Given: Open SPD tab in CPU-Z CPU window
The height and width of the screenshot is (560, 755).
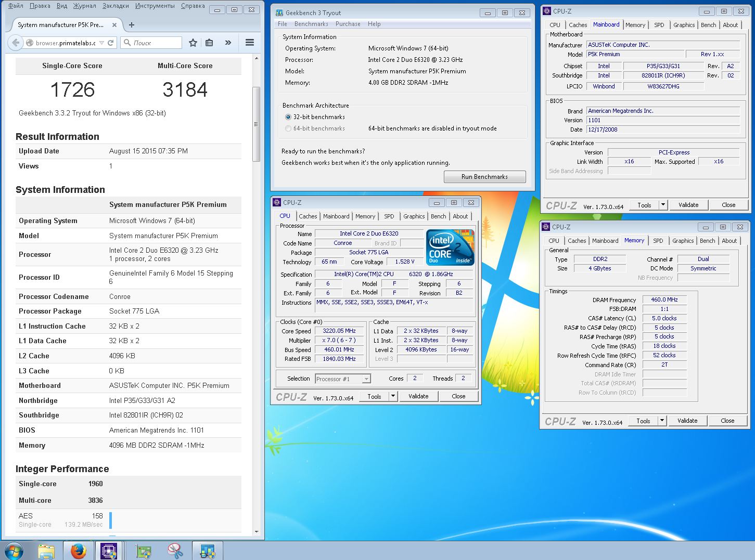Looking at the screenshot, I should (x=389, y=216).
